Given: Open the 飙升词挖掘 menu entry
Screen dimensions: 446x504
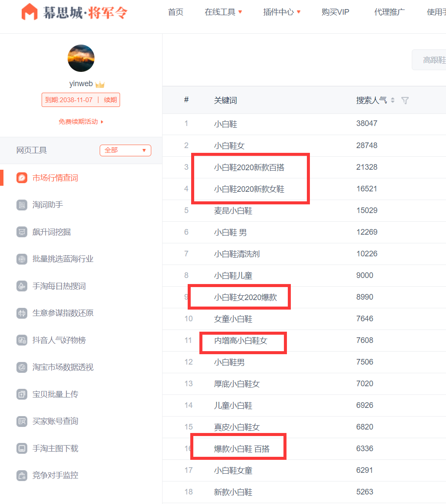Looking at the screenshot, I should [52, 232].
